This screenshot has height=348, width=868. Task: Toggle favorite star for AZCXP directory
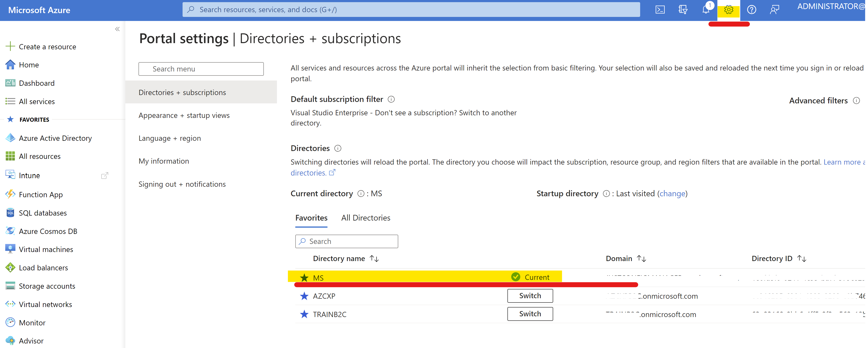coord(304,296)
